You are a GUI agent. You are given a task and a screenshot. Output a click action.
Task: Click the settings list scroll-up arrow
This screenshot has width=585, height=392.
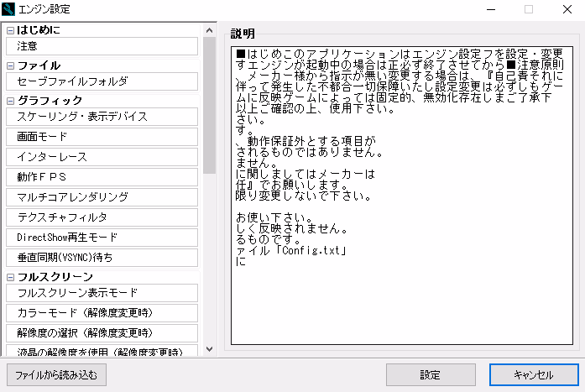(x=209, y=30)
